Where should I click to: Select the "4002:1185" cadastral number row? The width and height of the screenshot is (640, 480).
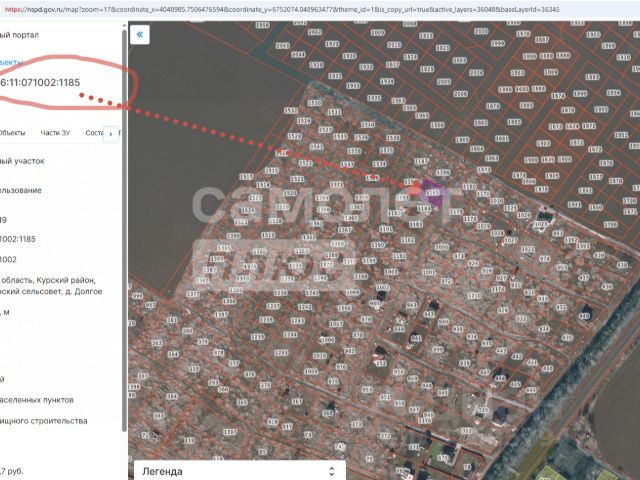click(x=18, y=239)
